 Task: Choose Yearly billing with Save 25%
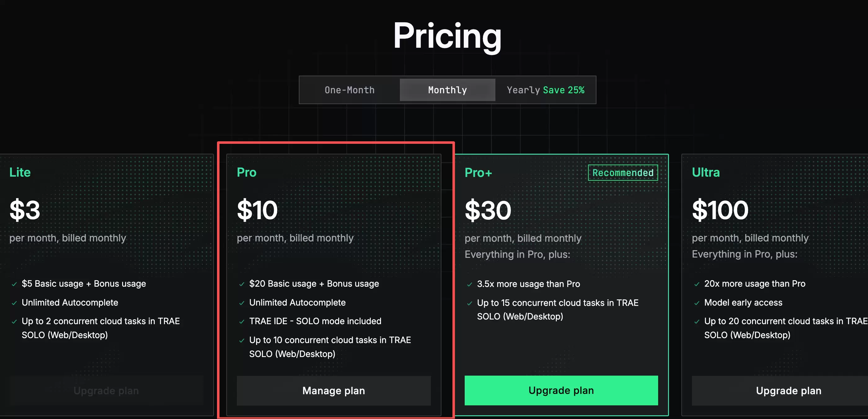[x=545, y=90]
